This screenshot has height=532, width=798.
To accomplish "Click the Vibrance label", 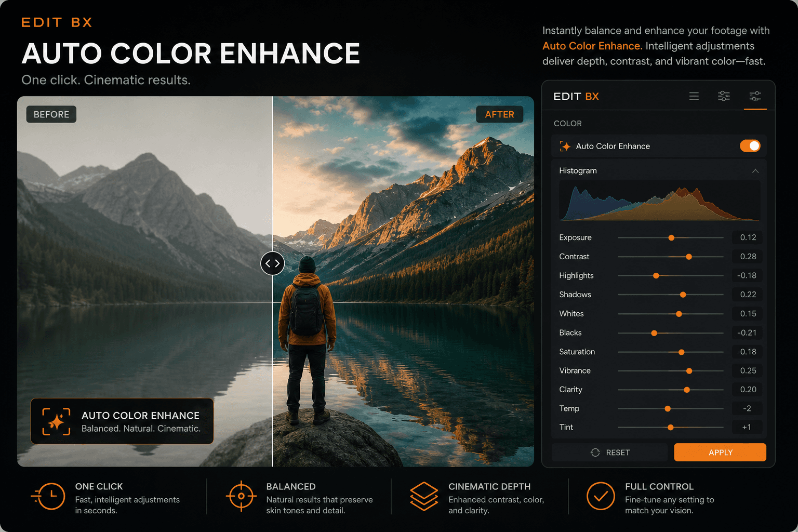I will [x=575, y=370].
